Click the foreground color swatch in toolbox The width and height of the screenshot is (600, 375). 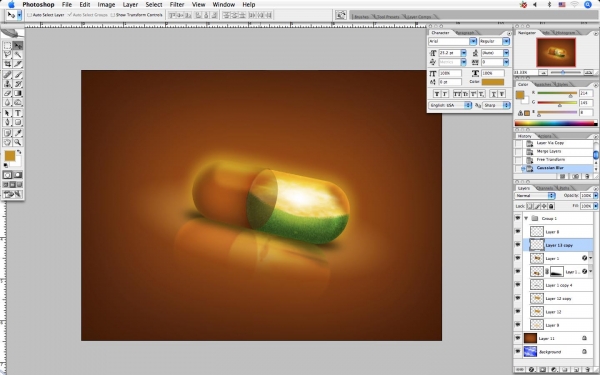click(10, 156)
